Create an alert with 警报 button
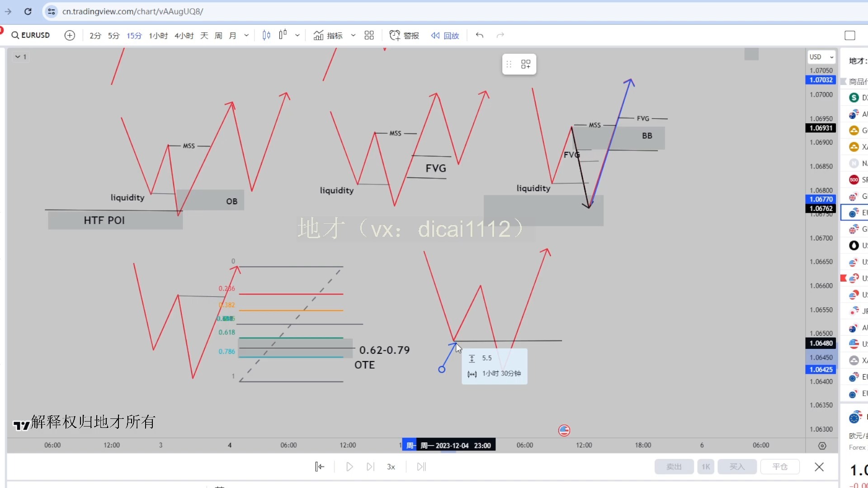 pos(404,35)
